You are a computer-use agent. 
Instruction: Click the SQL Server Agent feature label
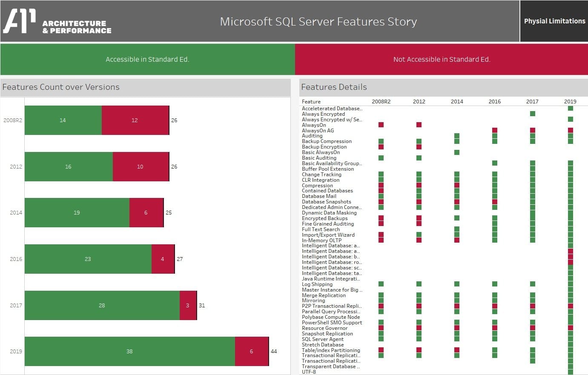pyautogui.click(x=323, y=339)
